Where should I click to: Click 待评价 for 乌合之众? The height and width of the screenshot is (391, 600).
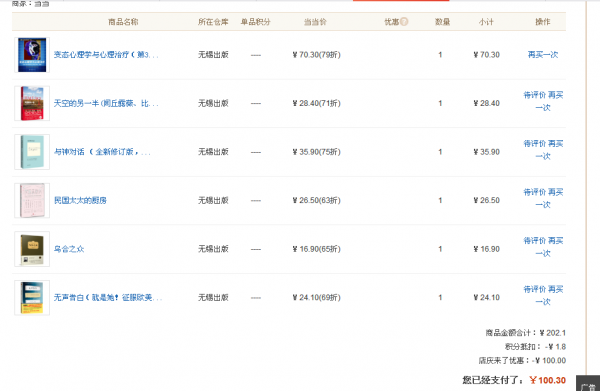(535, 241)
